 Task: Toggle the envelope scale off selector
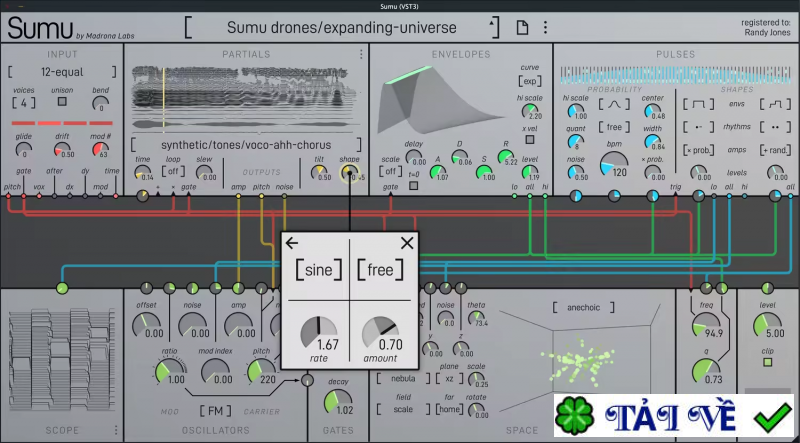390,171
